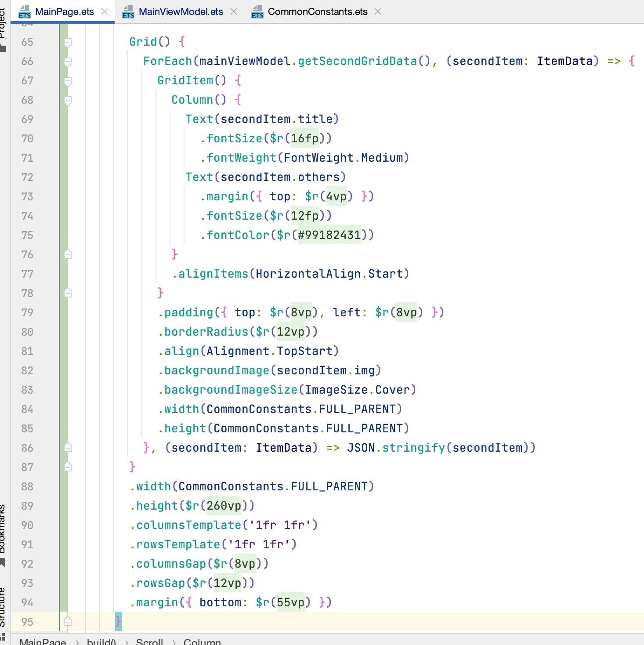
Task: Open the MainViewModel.ets tab
Action: (x=181, y=11)
